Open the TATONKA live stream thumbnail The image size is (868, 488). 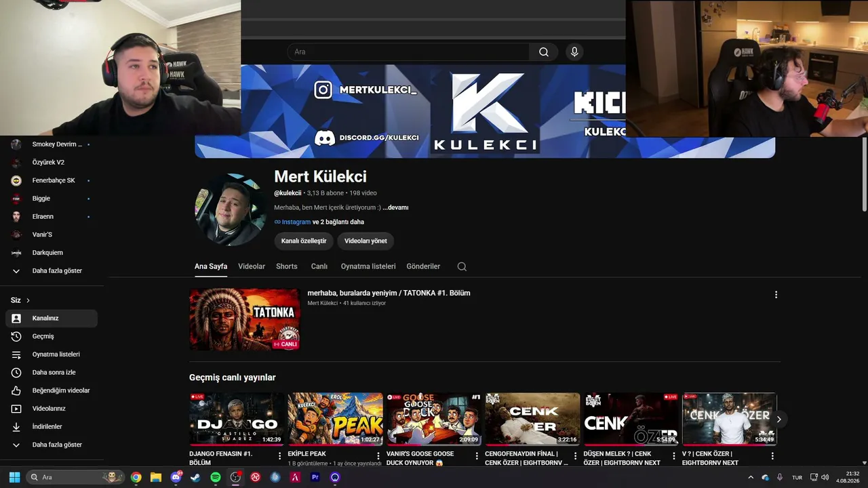point(245,320)
